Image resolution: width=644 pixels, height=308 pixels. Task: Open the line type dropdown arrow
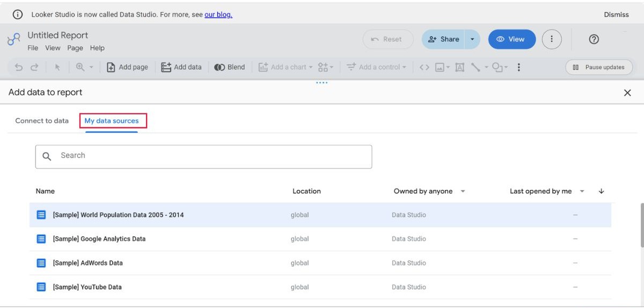[486, 67]
